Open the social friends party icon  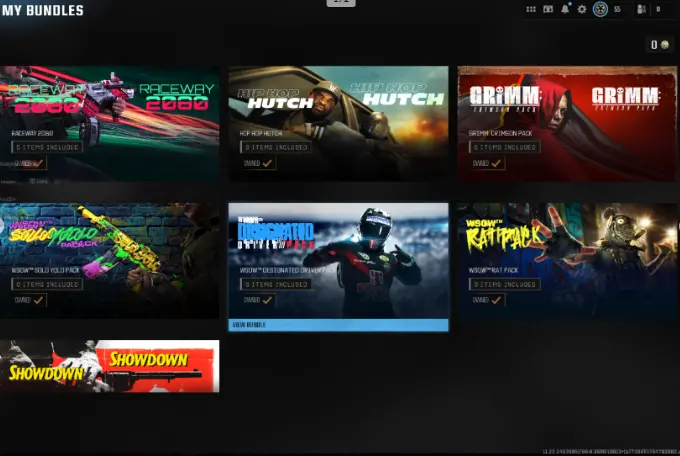641,9
